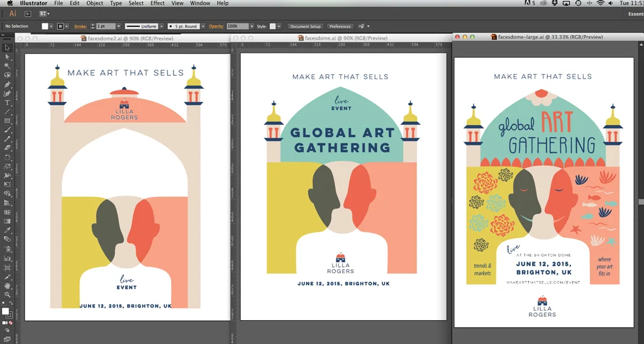Viewport: 644px width, 344px height.
Task: Switch to the facesdome.ai document tab
Action: pos(343,38)
